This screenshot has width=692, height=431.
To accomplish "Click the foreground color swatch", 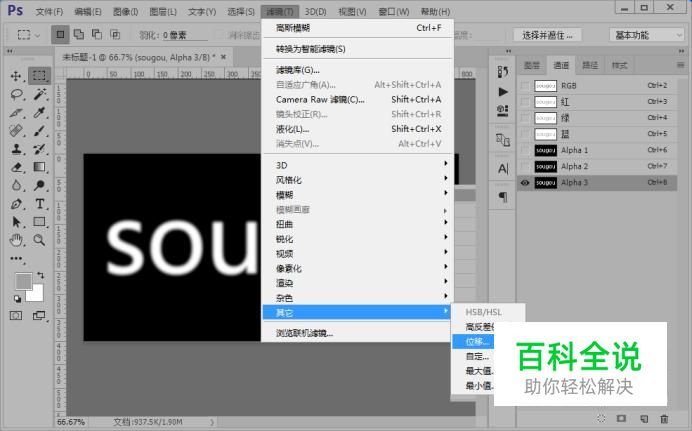I will pyautogui.click(x=23, y=281).
